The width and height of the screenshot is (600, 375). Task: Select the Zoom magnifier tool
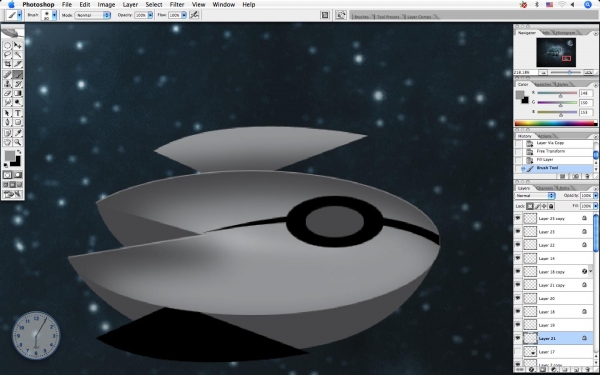(x=18, y=142)
